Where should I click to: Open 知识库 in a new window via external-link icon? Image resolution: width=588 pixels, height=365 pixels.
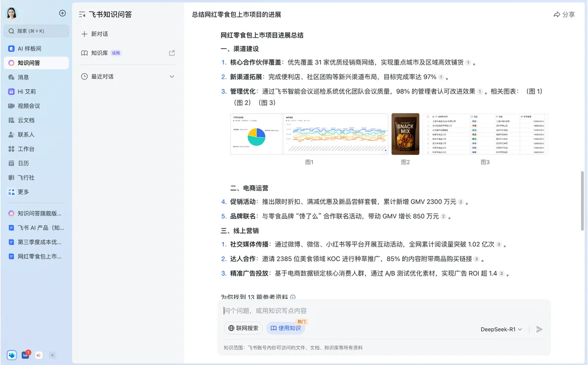click(171, 52)
